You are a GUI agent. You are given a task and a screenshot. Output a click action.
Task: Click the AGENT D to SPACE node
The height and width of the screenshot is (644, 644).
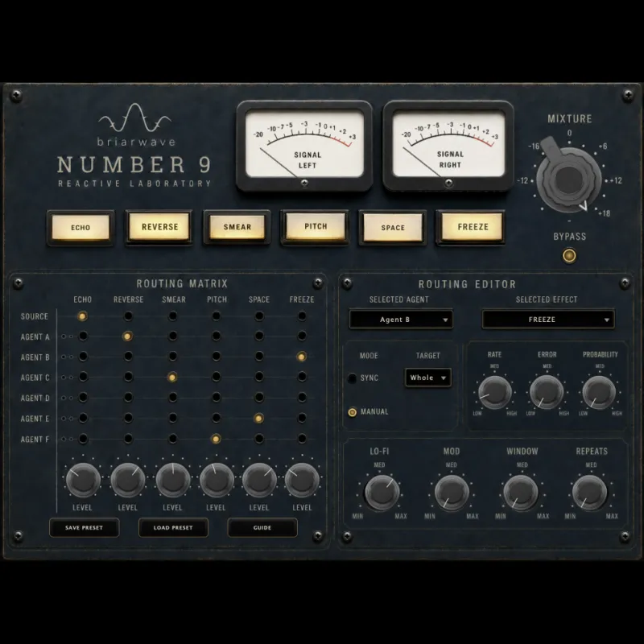point(259,398)
